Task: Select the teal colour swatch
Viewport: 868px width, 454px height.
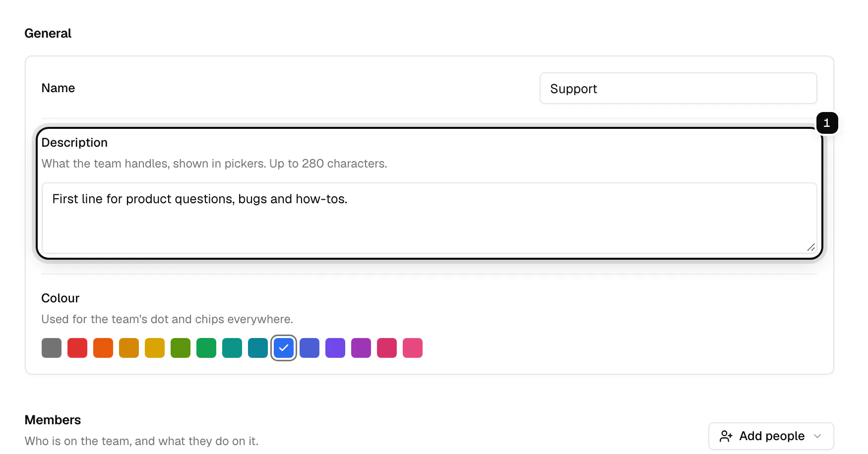Action: point(232,348)
